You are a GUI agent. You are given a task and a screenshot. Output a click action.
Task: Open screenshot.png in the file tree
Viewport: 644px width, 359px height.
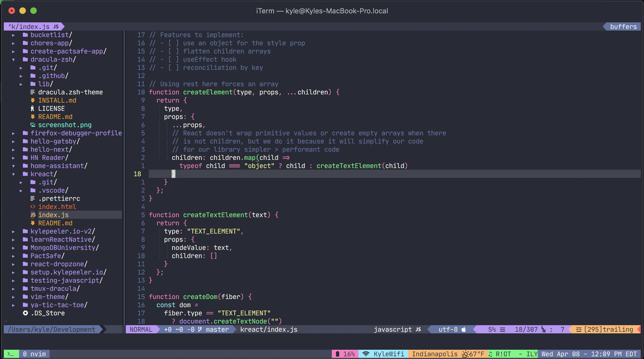(x=65, y=125)
